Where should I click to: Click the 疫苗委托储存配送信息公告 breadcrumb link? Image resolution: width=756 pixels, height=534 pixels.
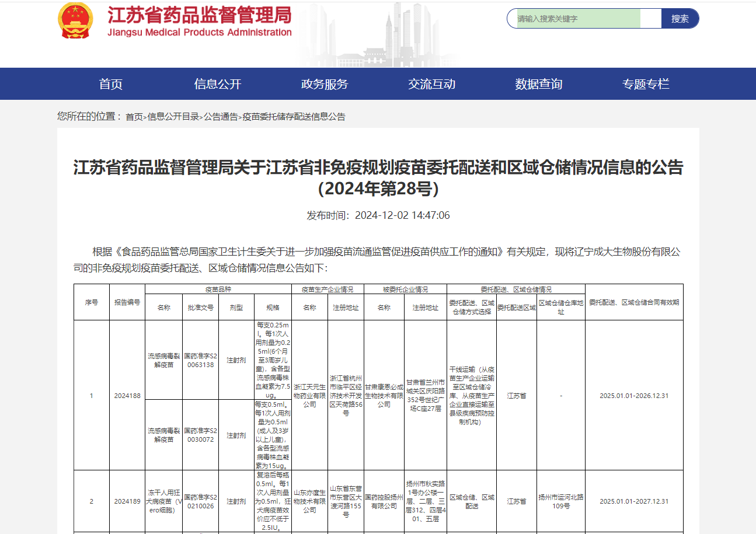click(x=294, y=117)
